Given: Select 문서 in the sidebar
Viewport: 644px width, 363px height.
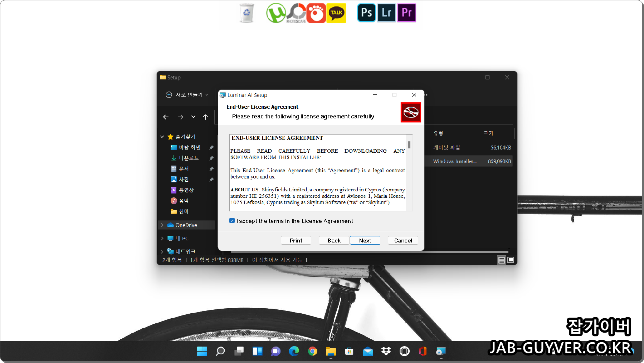Looking at the screenshot, I should point(184,168).
